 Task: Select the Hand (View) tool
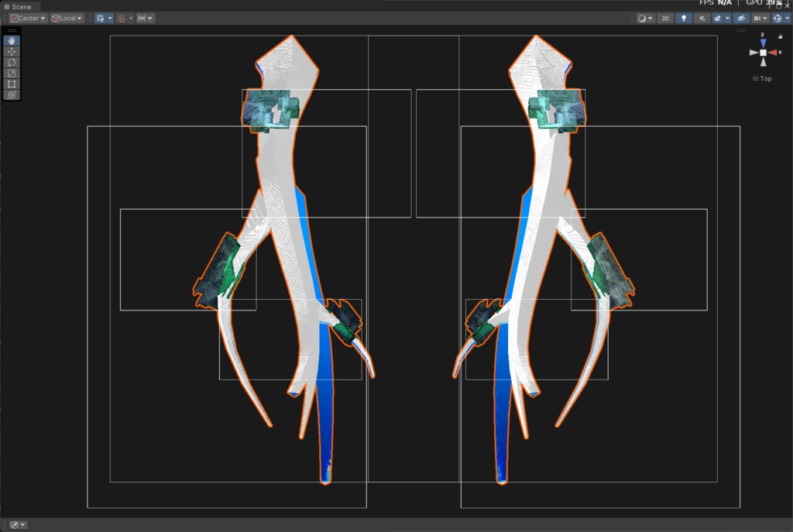coord(12,40)
